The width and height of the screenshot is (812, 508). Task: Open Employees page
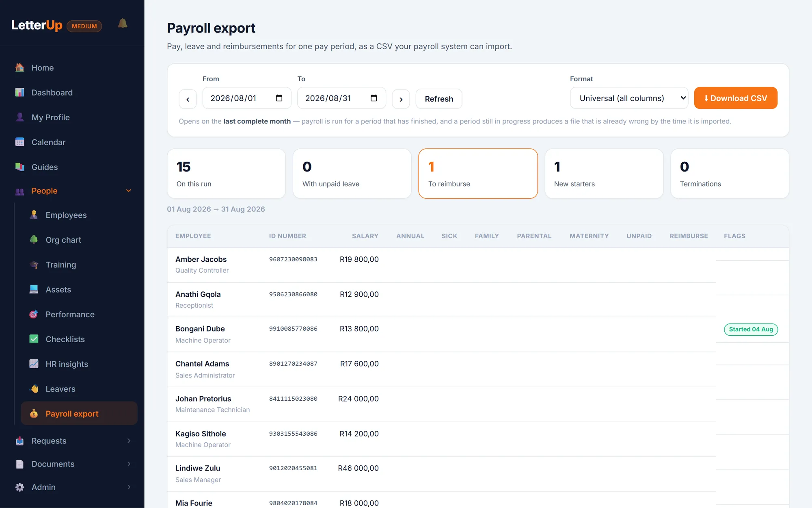pyautogui.click(x=79, y=215)
